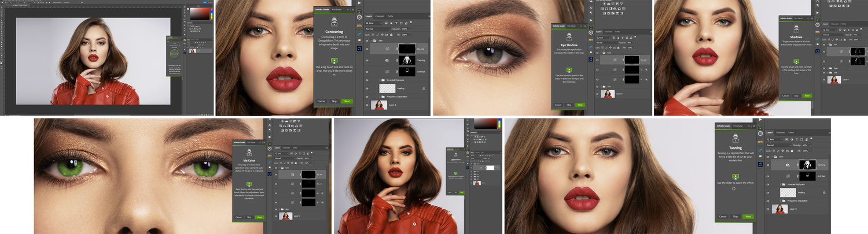Open History clock icon in Shadows screenshot
The width and height of the screenshot is (868, 234).
tap(818, 25)
